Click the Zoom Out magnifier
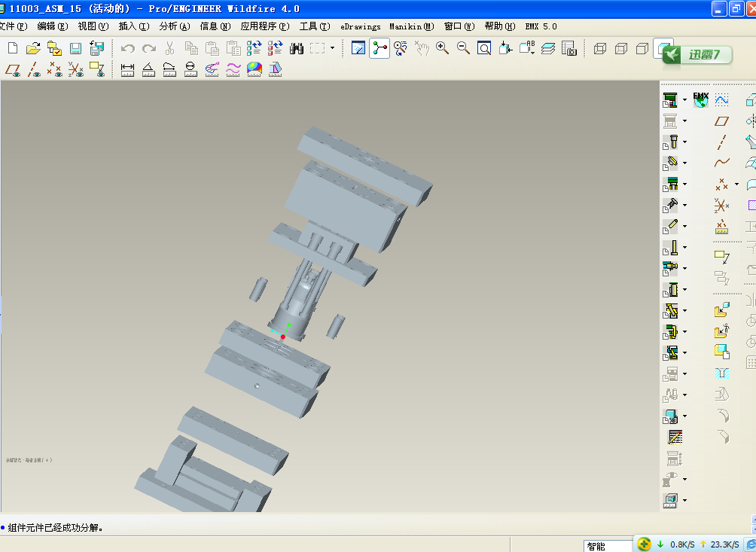Image resolution: width=756 pixels, height=552 pixels. (463, 48)
